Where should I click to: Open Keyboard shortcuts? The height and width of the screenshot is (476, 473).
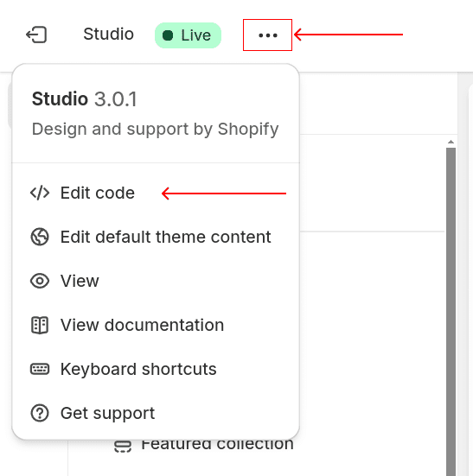156,369
